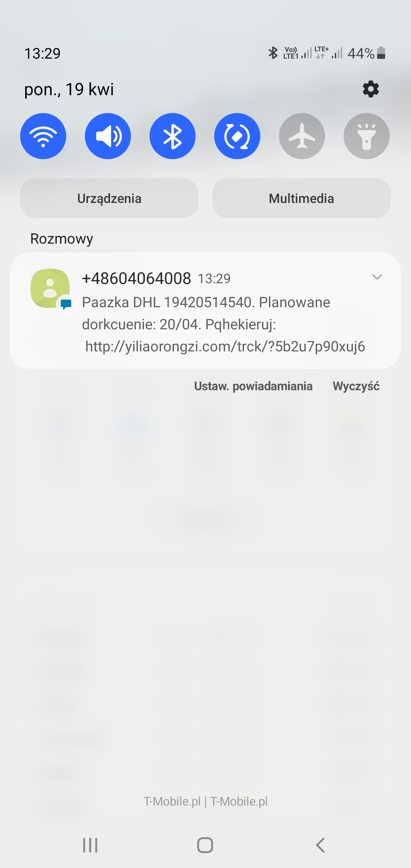Tap the back navigation arrow
The image size is (411, 868).
[320, 845]
